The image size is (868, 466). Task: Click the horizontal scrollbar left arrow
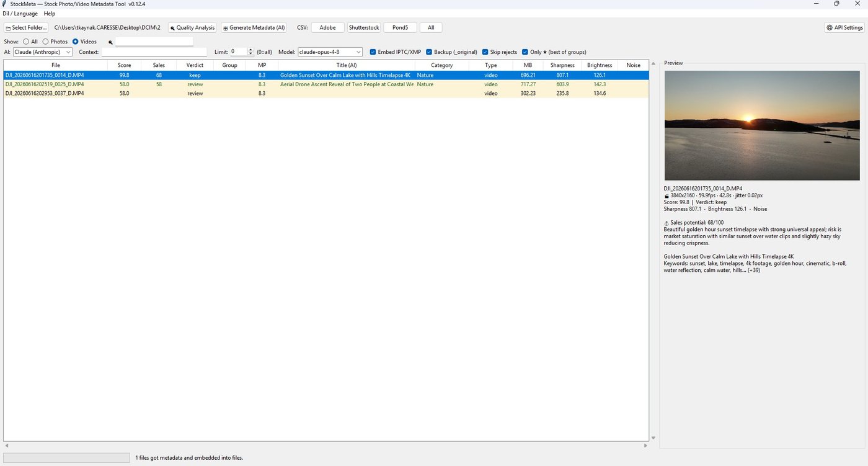coord(7,446)
